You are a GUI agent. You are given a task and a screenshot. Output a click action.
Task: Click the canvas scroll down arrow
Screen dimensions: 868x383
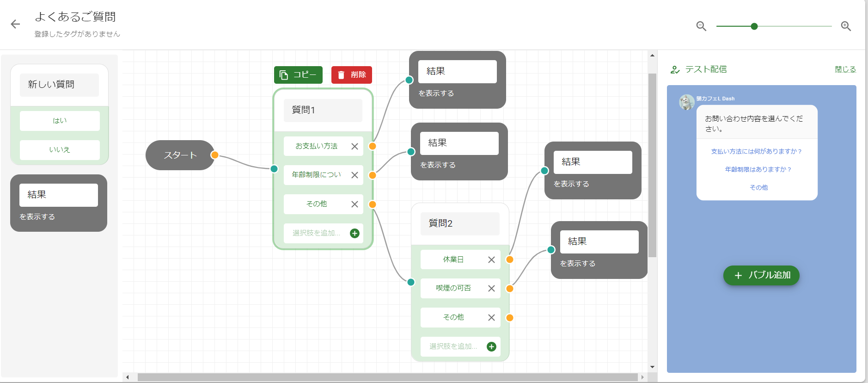click(x=652, y=367)
